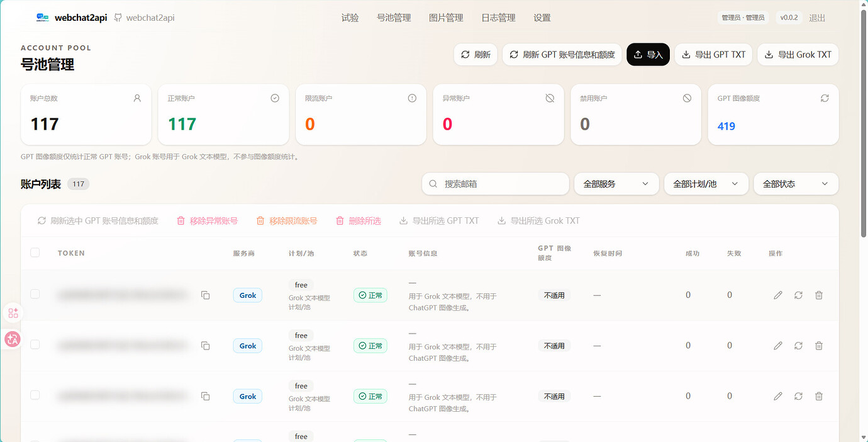Click the 419 GPT image quota value

(726, 126)
